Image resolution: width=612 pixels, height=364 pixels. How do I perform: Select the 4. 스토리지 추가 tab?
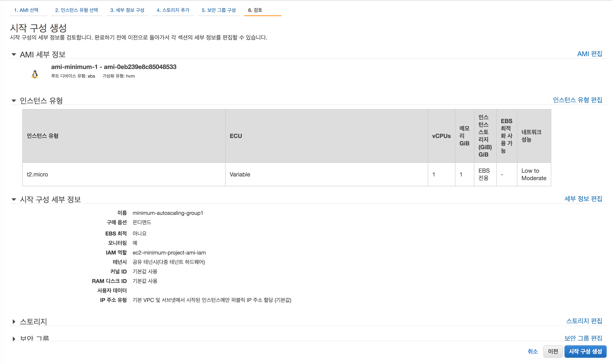(173, 10)
